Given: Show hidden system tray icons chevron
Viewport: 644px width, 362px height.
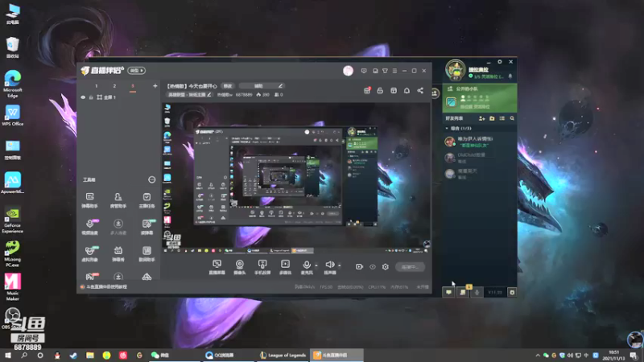Looking at the screenshot, I should 538,356.
